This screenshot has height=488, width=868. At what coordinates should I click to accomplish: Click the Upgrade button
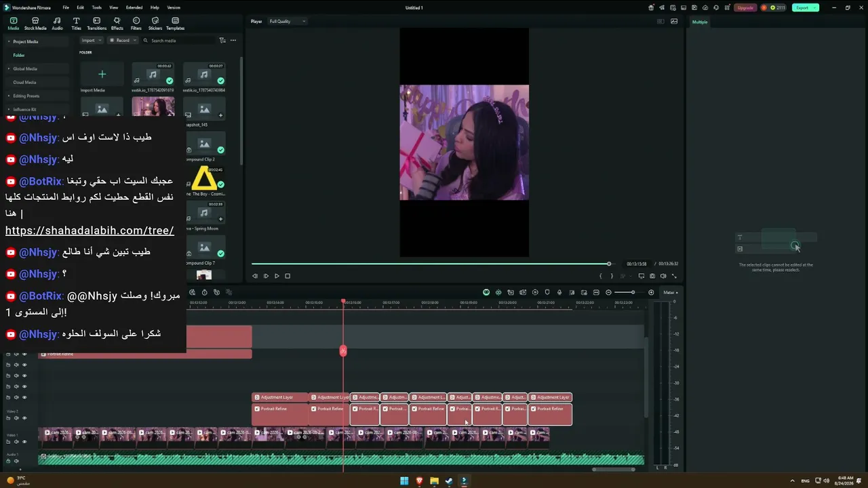point(745,7)
